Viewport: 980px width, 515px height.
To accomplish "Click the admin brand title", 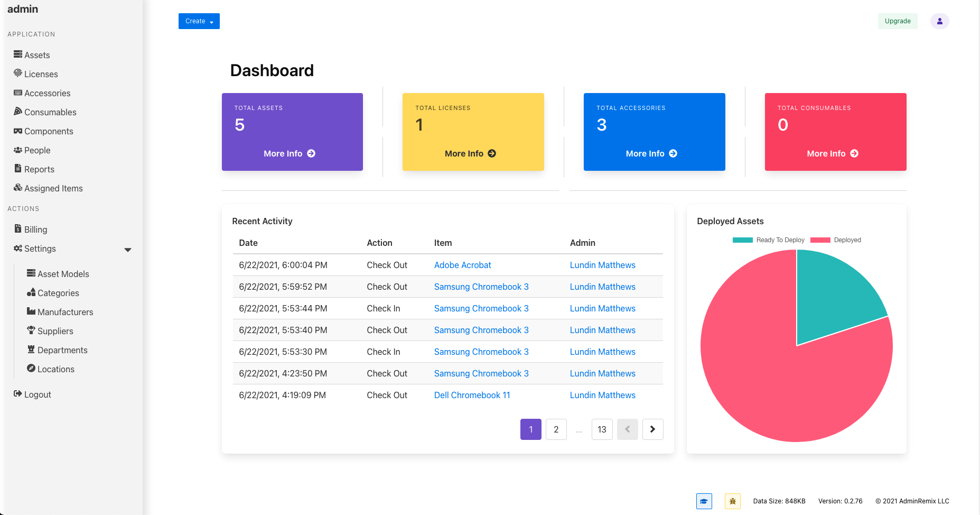I will [x=23, y=9].
